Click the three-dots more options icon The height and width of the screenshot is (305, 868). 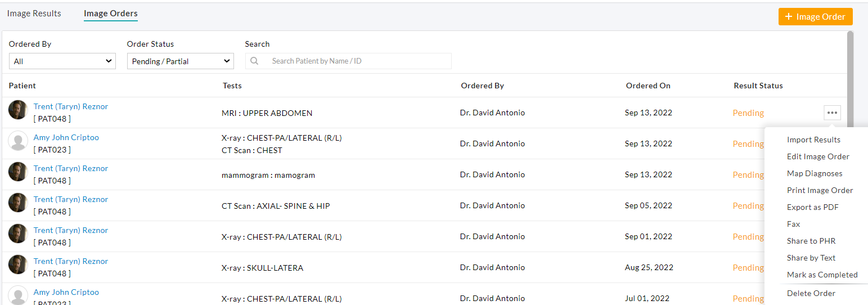point(832,113)
